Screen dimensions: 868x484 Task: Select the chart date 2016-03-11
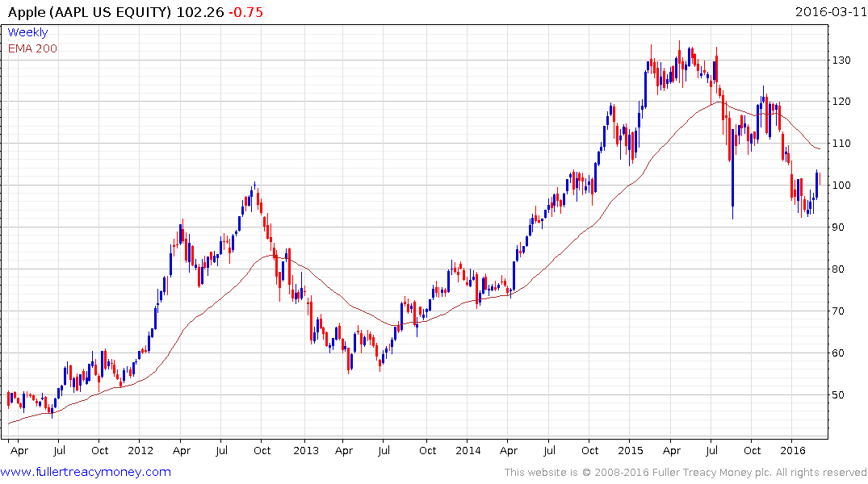[831, 11]
